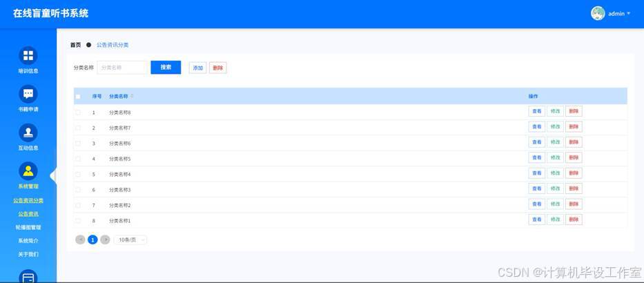Go to 首页 in the breadcrumb
644x283 pixels.
point(75,45)
